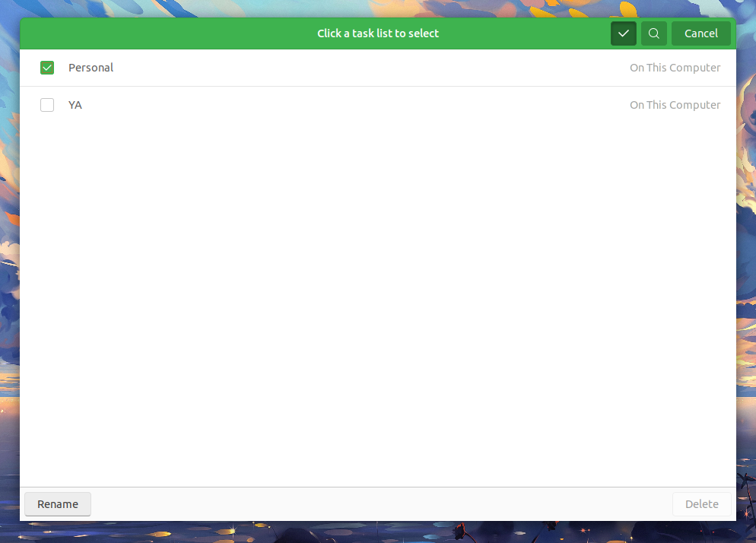756x543 pixels.
Task: Check the YA task list checkbox
Action: coord(47,105)
